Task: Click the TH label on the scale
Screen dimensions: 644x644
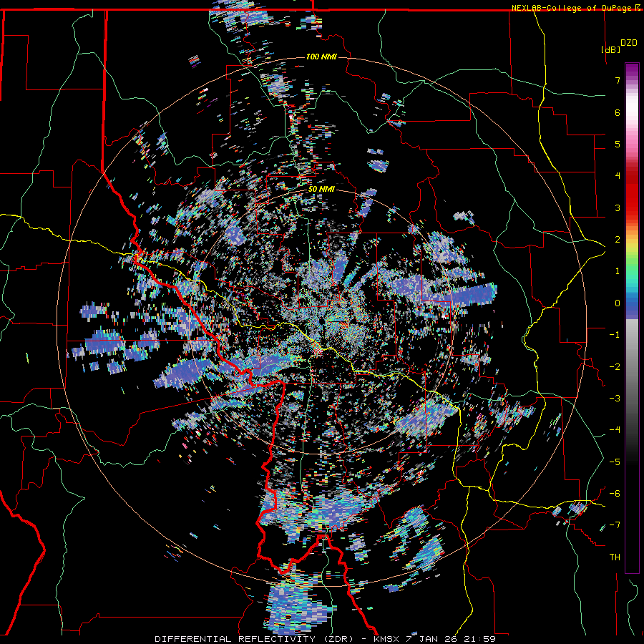Action: [x=615, y=557]
